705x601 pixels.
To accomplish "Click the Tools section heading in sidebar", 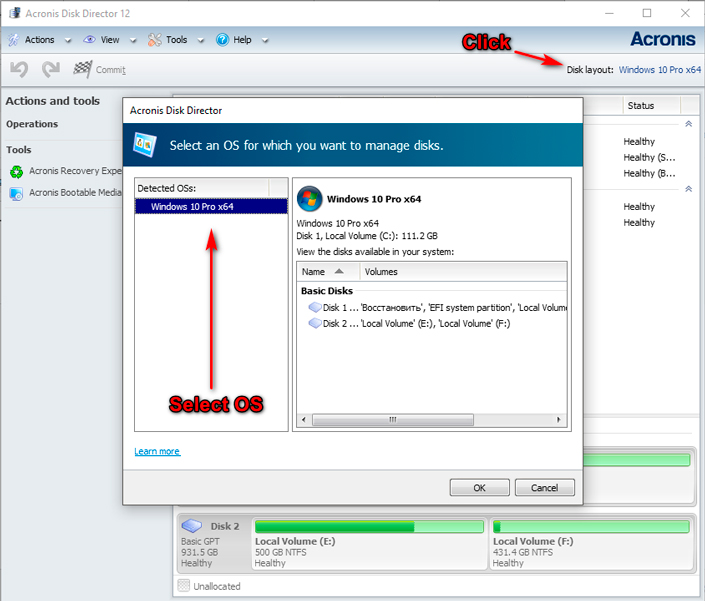I will tap(18, 150).
